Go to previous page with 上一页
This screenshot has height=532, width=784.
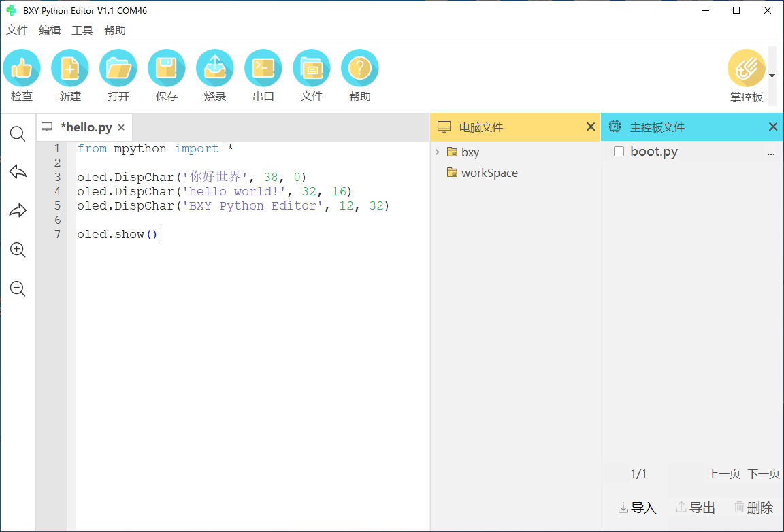coord(724,474)
